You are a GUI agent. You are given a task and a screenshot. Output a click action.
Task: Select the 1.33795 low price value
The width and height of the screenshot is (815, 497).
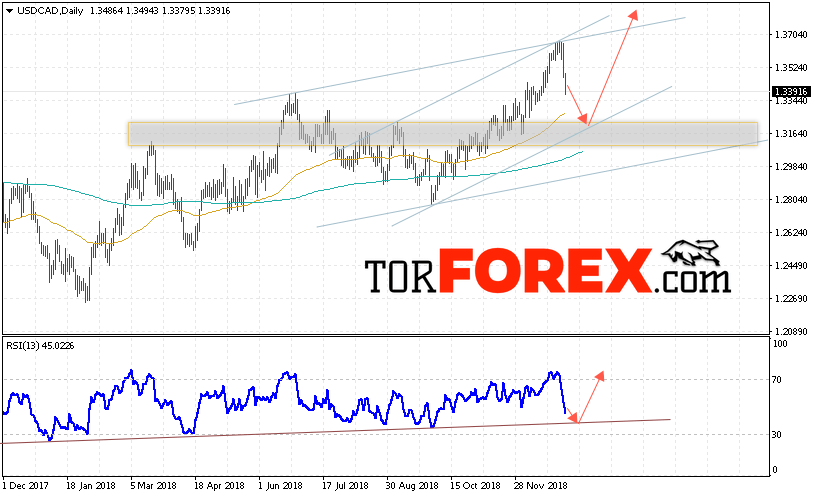pyautogui.click(x=178, y=11)
